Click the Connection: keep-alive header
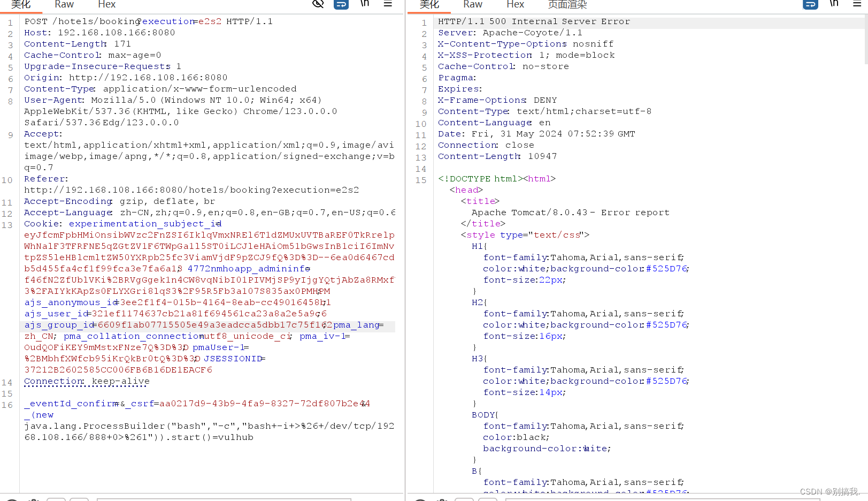This screenshot has height=501, width=868. [x=87, y=381]
